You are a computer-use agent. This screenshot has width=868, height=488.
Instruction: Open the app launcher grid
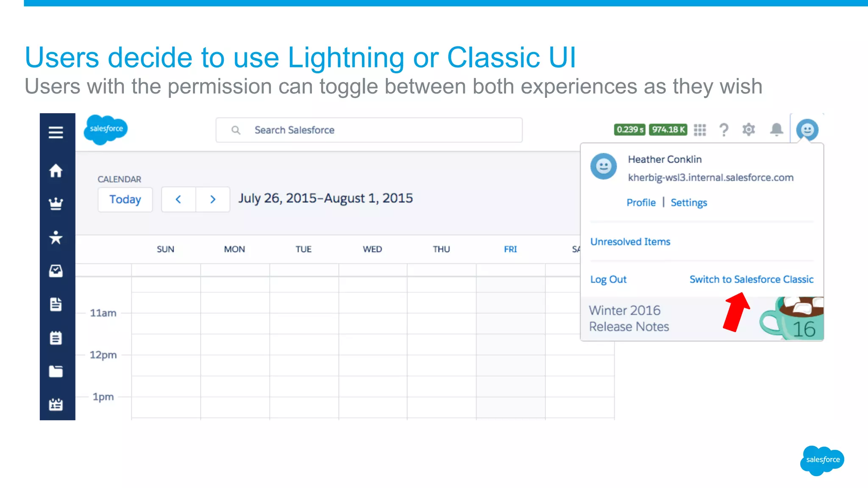700,130
